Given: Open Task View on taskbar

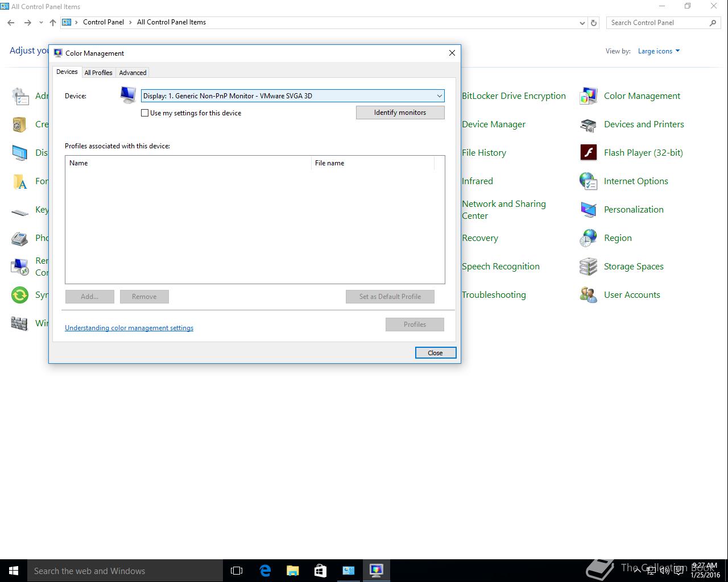Looking at the screenshot, I should coord(237,571).
